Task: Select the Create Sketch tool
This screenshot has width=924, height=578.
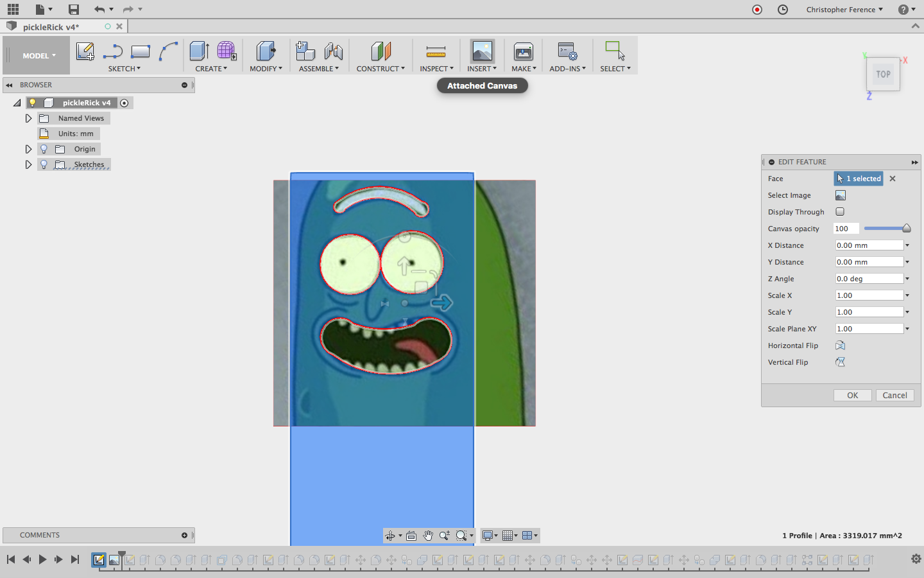Action: 85,51
